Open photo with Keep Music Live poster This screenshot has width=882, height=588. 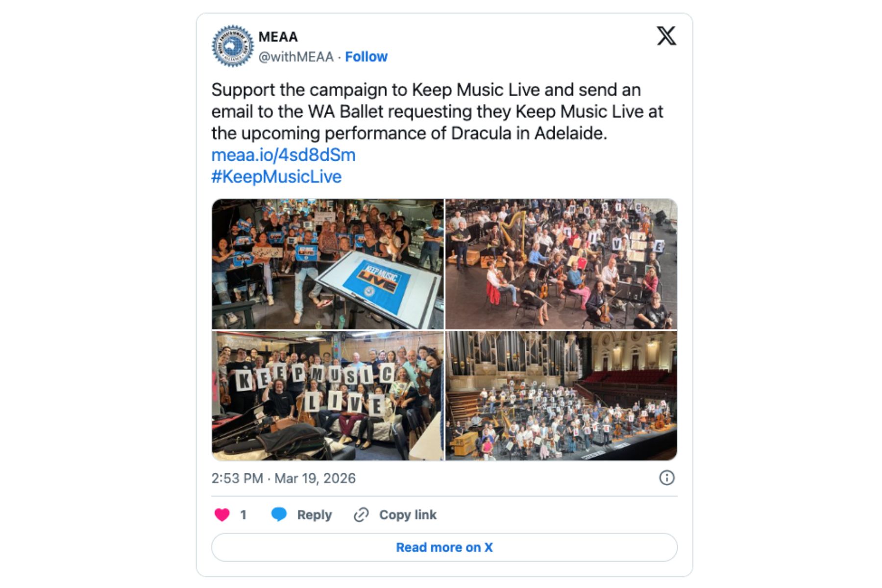tap(328, 264)
